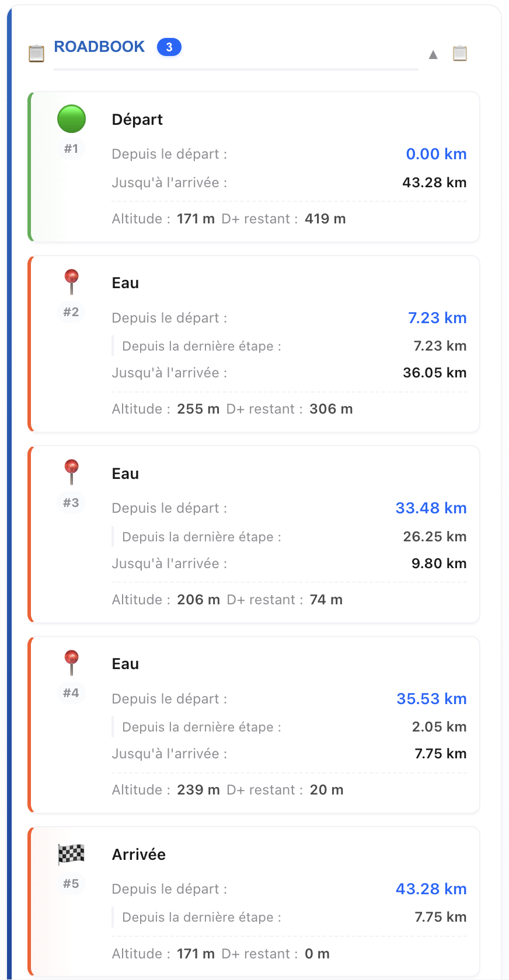Image resolution: width=509 pixels, height=980 pixels.
Task: Click the checkered flag Arrivée icon
Action: click(71, 854)
